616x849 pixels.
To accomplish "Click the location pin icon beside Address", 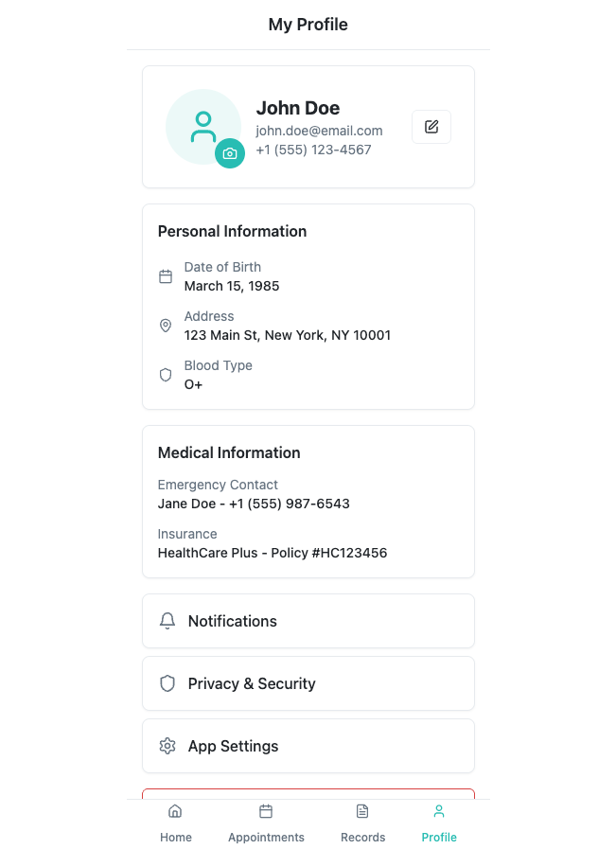I will click(166, 326).
